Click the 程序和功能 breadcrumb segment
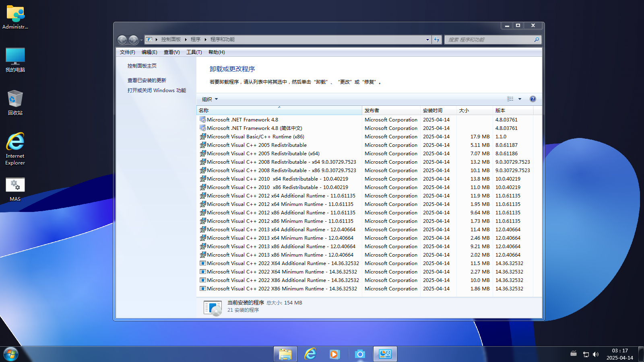The height and width of the screenshot is (362, 644). tap(223, 39)
